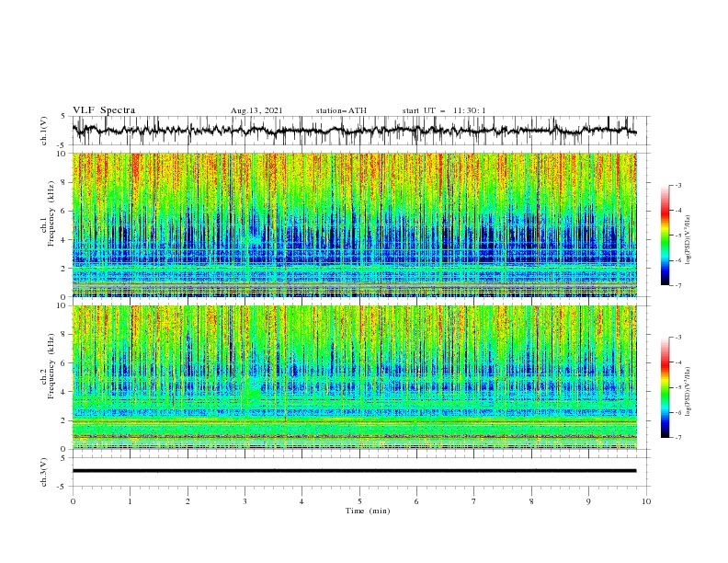Image resolution: width=728 pixels, height=563 pixels.
Task: Click time axis tick label '4'
Action: [301, 501]
